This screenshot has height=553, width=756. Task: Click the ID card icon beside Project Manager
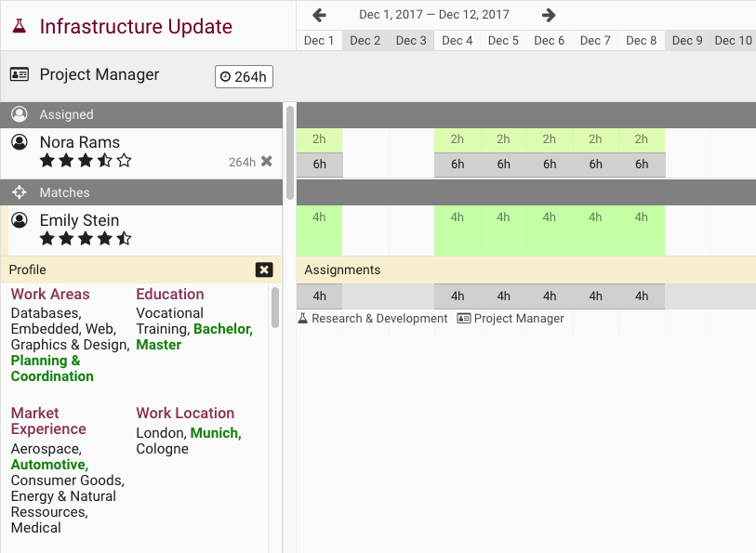click(x=20, y=74)
